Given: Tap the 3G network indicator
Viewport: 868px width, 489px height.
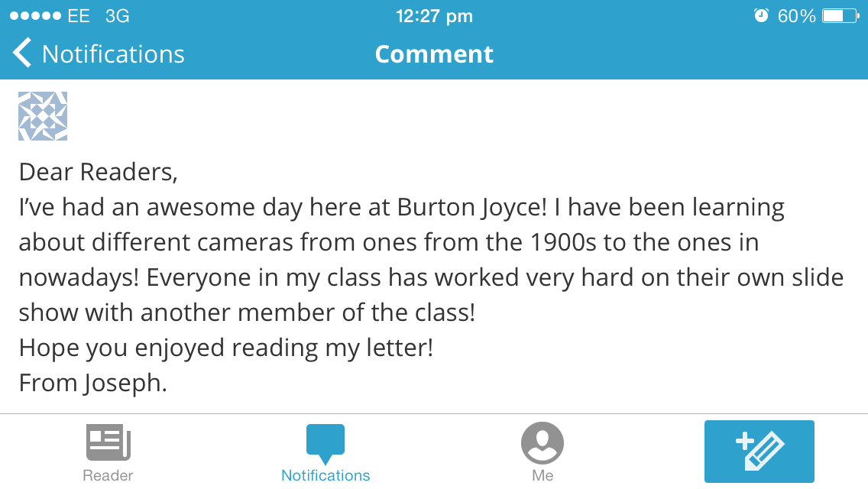Looking at the screenshot, I should 117,15.
